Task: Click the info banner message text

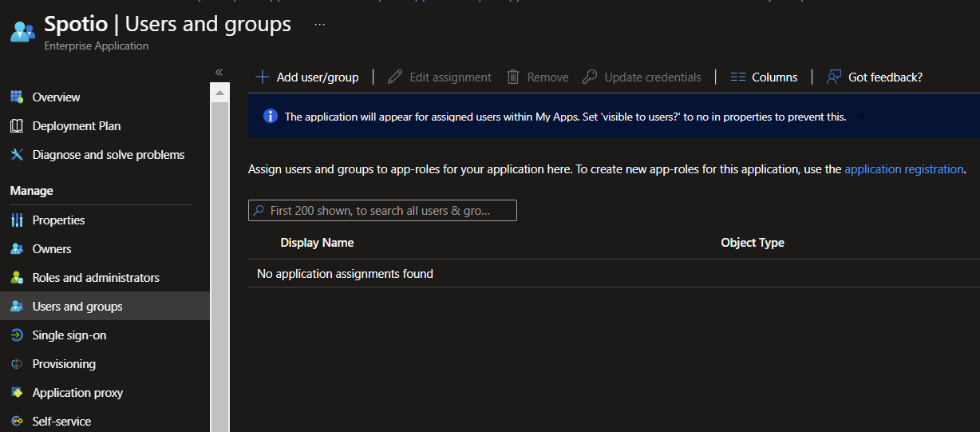Action: (565, 117)
